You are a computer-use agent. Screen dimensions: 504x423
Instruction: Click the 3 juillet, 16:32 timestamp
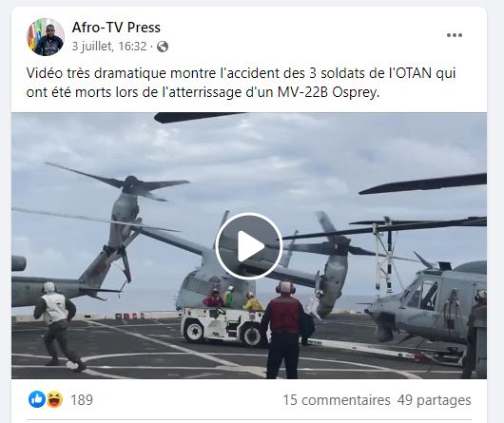109,47
